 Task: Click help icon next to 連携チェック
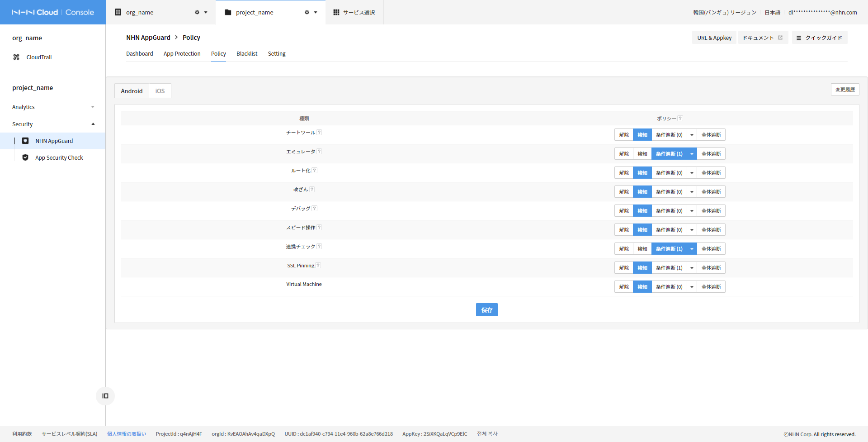[x=319, y=246]
